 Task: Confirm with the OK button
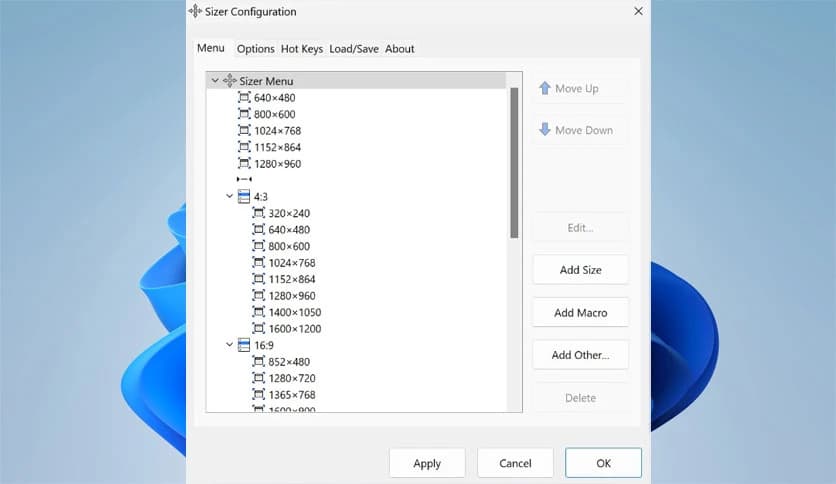coord(604,463)
